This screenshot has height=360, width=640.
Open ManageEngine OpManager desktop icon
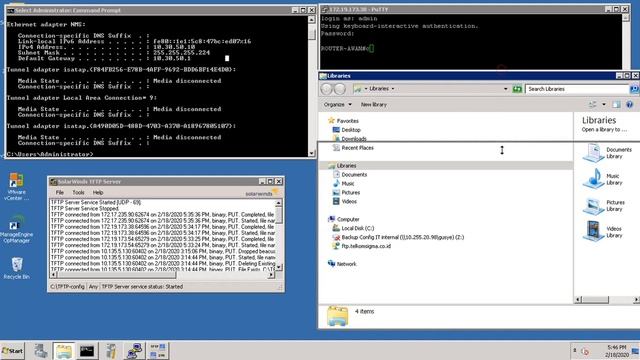click(16, 229)
